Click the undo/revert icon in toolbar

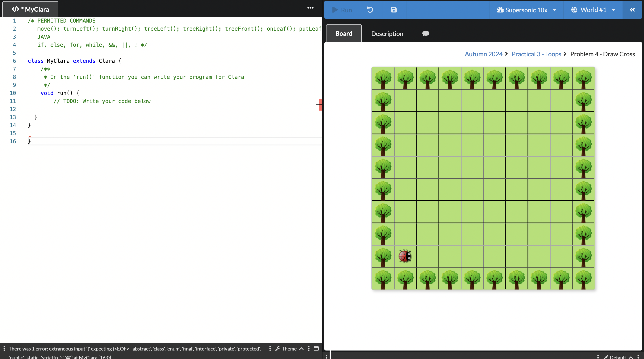tap(370, 10)
